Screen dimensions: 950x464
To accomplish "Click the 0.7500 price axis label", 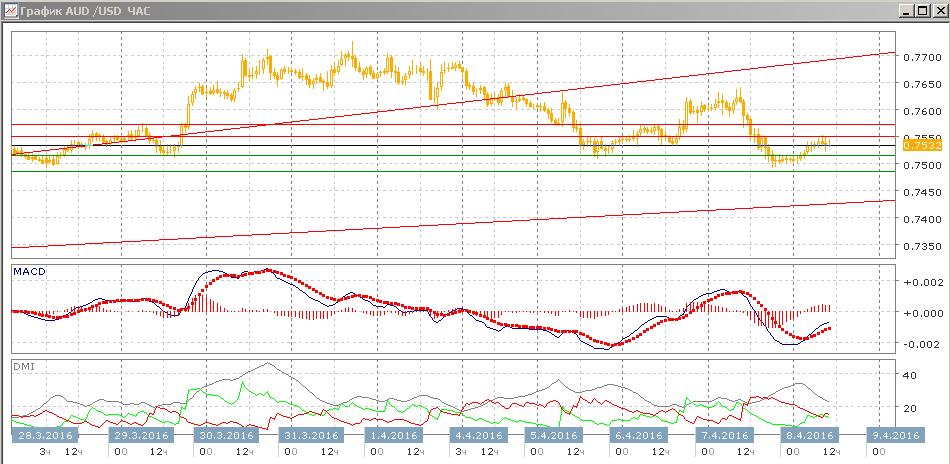I will click(x=922, y=165).
